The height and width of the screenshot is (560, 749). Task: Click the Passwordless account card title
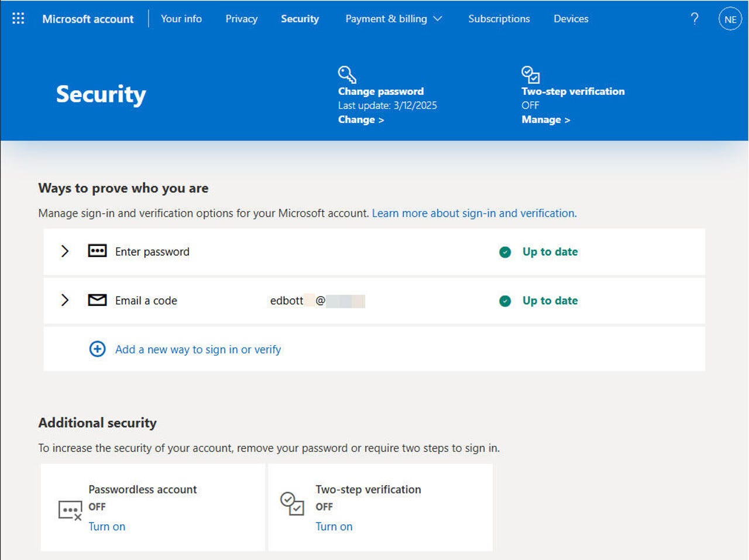pos(142,489)
